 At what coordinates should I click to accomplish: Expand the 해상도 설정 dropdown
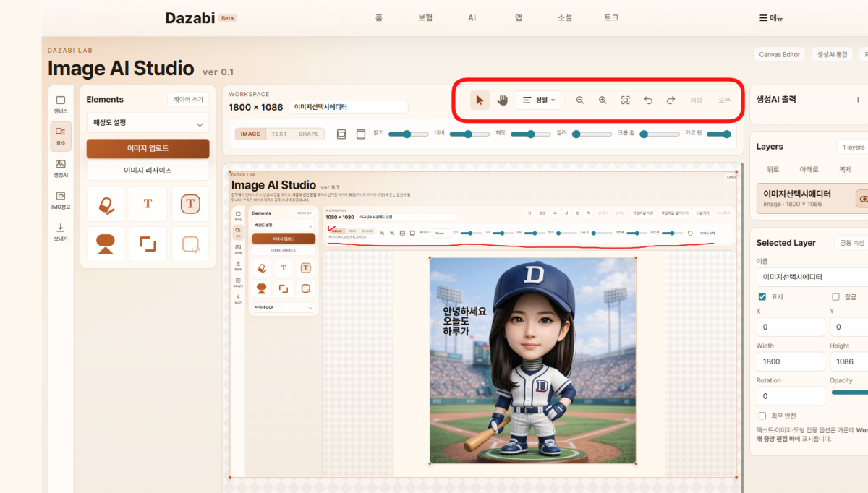tap(148, 124)
